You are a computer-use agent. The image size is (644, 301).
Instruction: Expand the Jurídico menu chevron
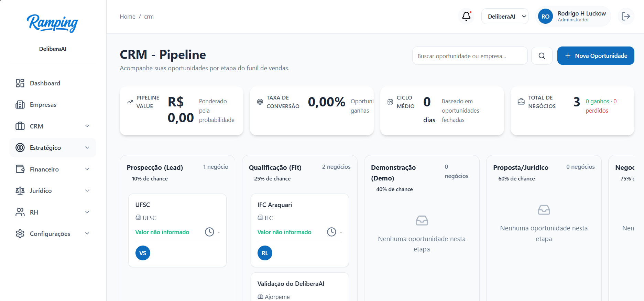pyautogui.click(x=87, y=190)
